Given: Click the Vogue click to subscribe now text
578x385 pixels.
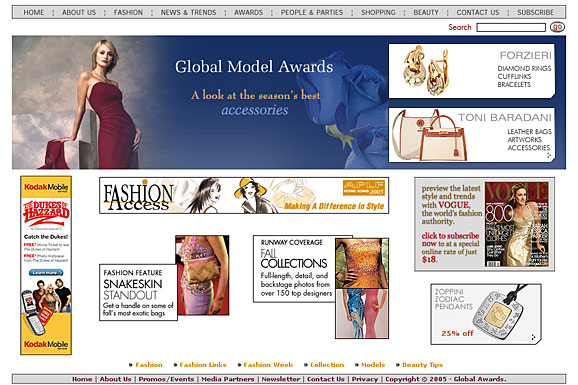Looking at the screenshot, I should (450, 240).
